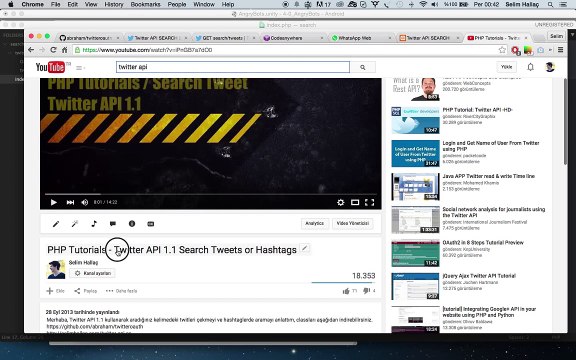The image size is (576, 360).
Task: Click the Chrome address bar URL
Action: point(148,50)
